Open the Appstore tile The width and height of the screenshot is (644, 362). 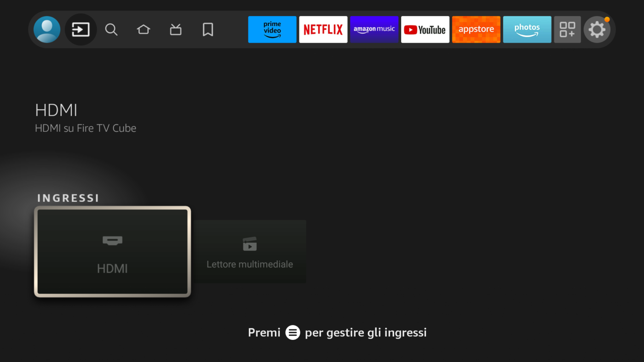[476, 29]
